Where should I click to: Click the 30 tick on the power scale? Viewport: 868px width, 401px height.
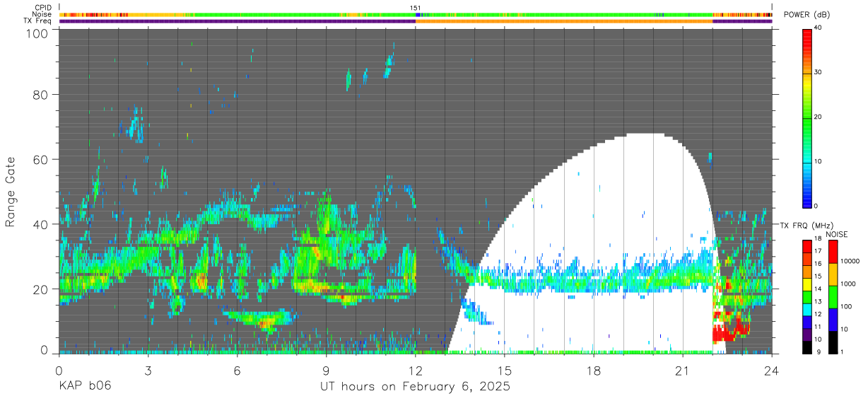point(819,73)
